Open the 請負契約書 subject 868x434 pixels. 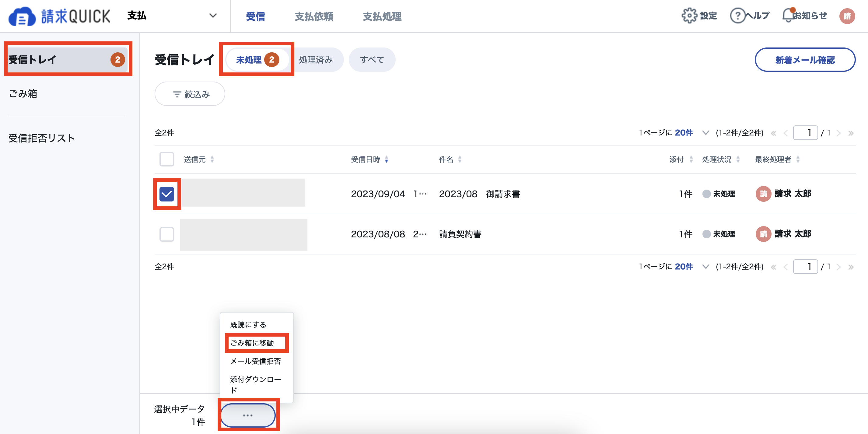pos(460,234)
